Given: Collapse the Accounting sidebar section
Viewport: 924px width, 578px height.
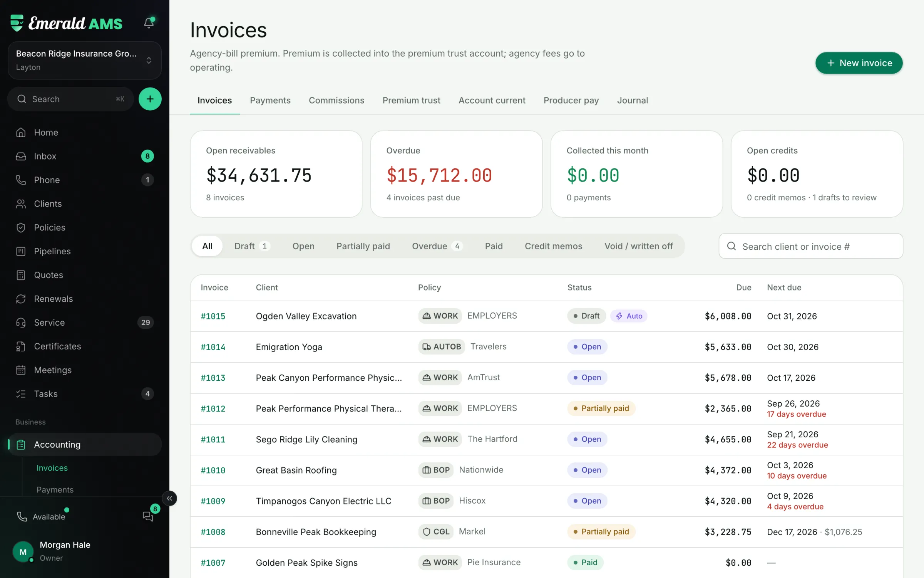Looking at the screenshot, I should pos(84,444).
